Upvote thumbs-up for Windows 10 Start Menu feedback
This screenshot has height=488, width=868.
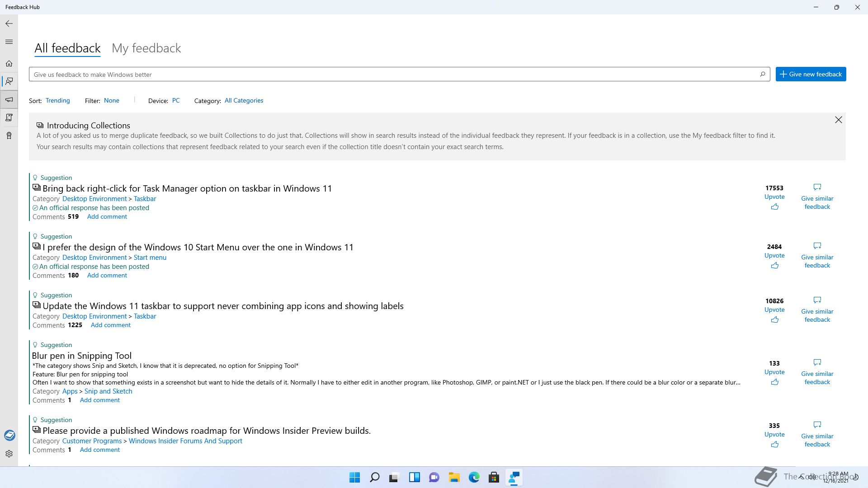tap(775, 266)
